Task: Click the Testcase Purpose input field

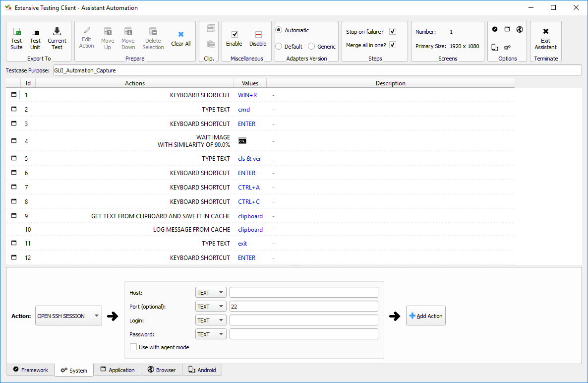Action: [317, 70]
